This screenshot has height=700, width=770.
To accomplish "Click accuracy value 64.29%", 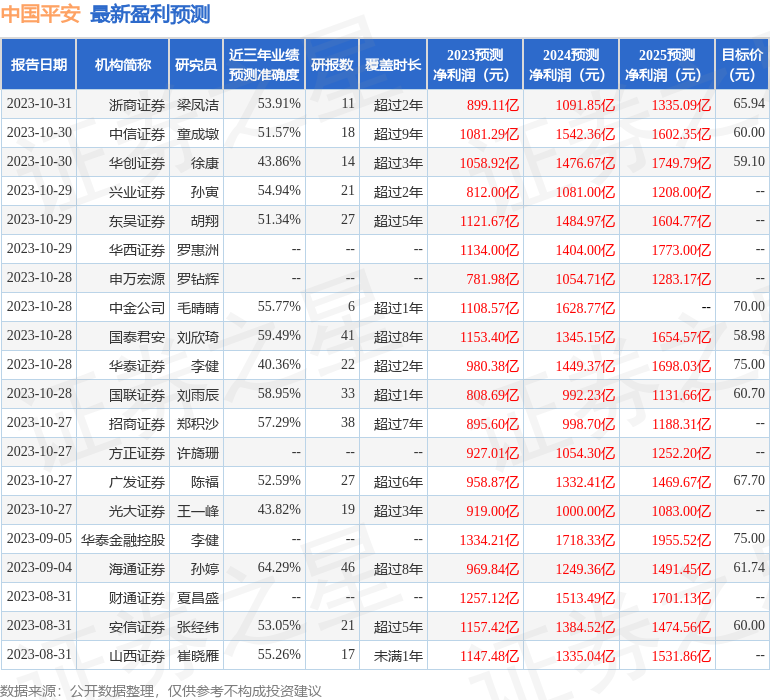I will 279,567.
